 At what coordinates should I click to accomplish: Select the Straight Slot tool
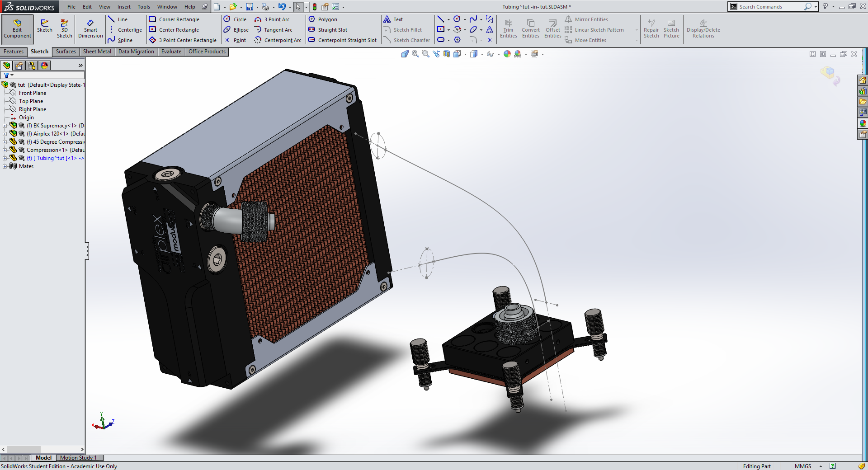pyautogui.click(x=328, y=30)
